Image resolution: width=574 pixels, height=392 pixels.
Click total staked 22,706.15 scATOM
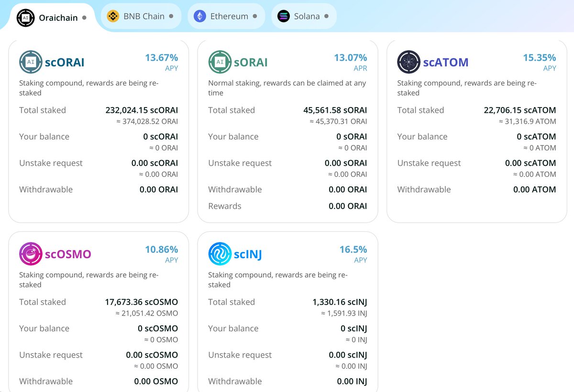(520, 110)
